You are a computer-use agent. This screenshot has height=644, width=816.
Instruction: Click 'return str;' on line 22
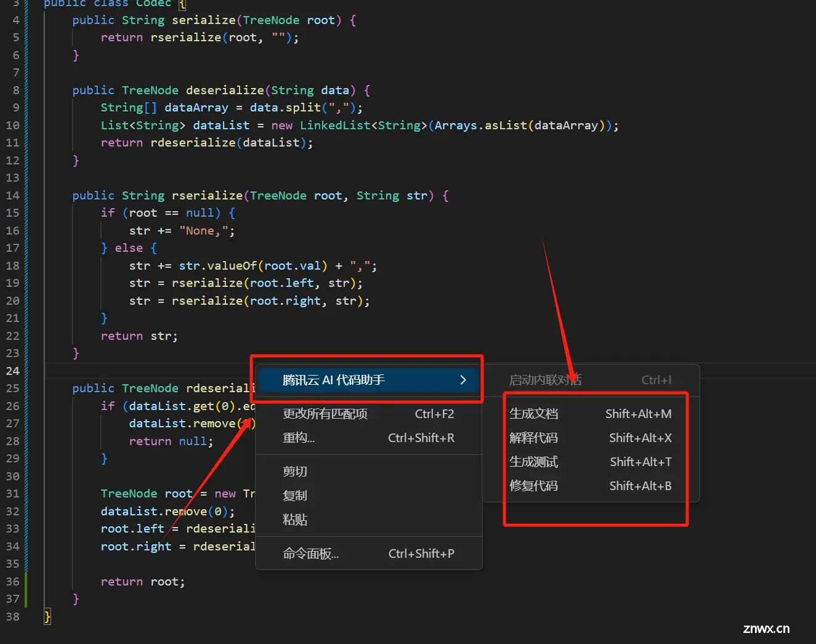point(139,336)
